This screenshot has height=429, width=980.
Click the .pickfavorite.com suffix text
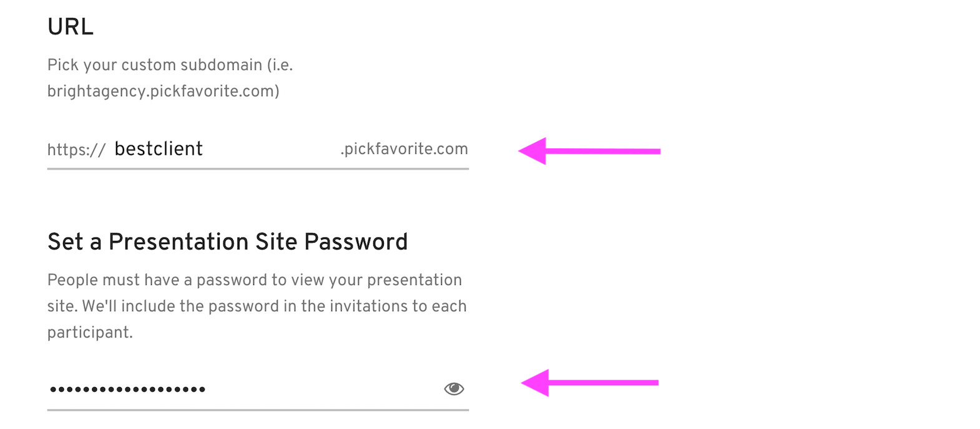point(403,149)
